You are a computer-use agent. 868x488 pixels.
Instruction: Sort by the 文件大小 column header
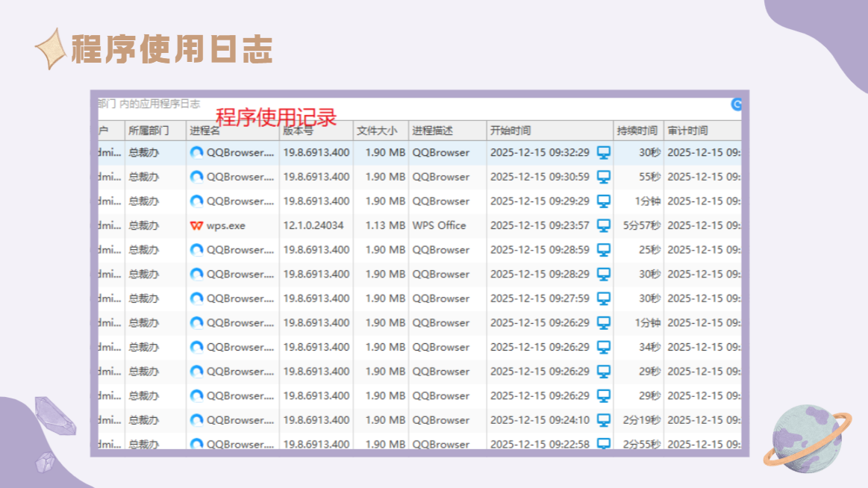(x=381, y=131)
